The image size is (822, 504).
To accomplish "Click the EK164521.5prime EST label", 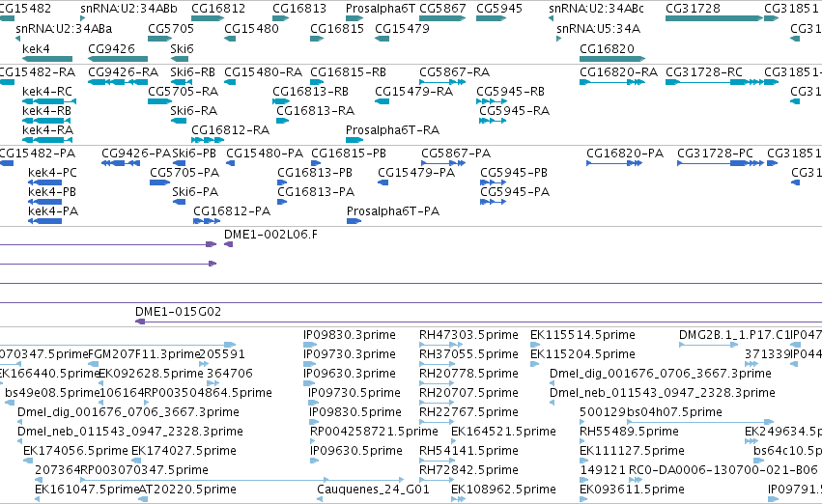I will point(503,432).
